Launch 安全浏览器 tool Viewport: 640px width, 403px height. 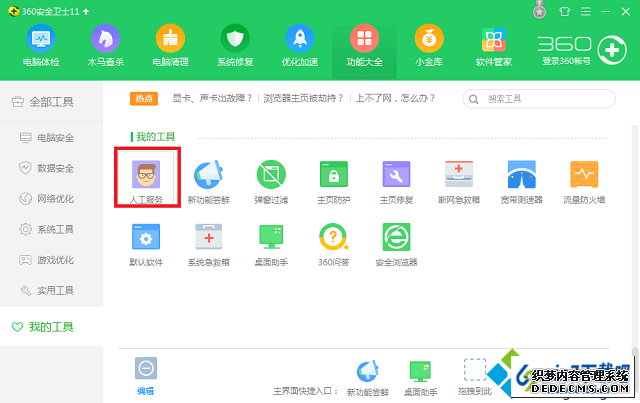(x=396, y=244)
